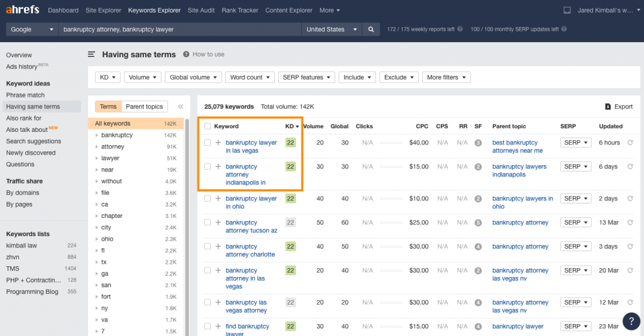The image size is (644, 336).
Task: Open the SERP features filter dropdown
Action: [x=306, y=77]
